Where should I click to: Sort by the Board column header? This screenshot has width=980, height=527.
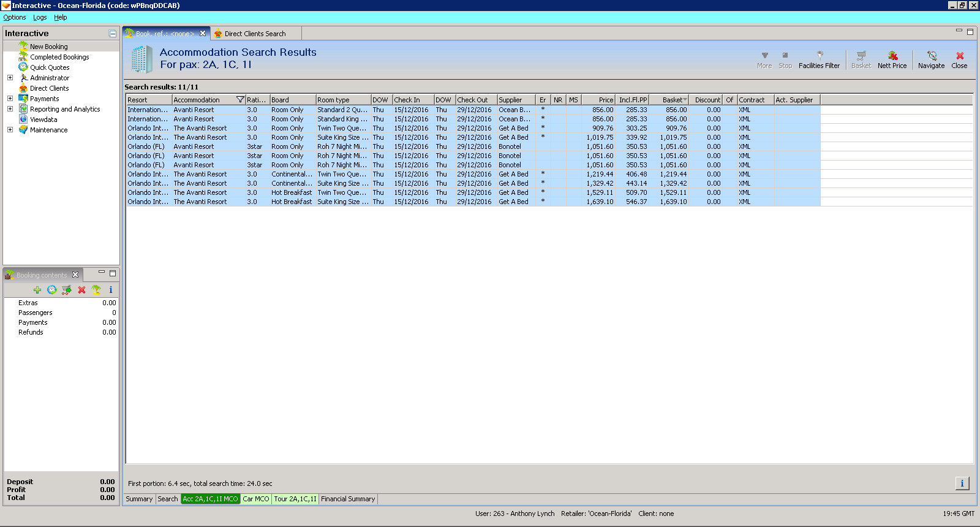(x=293, y=100)
